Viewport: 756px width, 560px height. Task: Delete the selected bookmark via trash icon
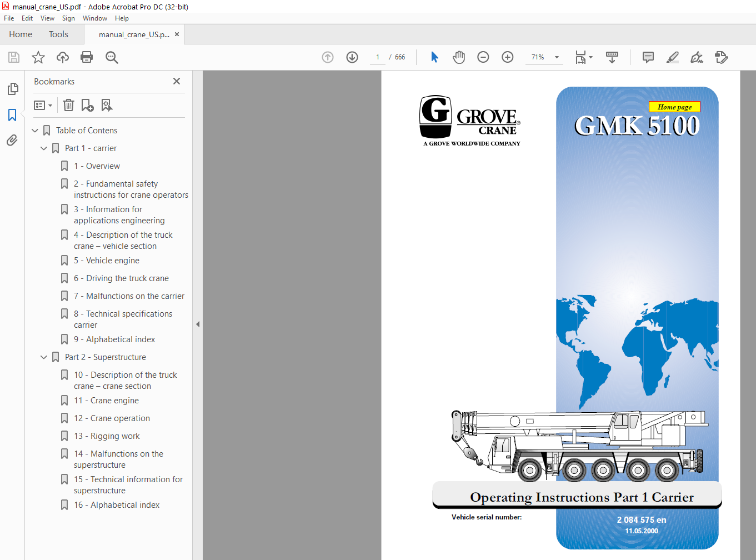(x=68, y=105)
